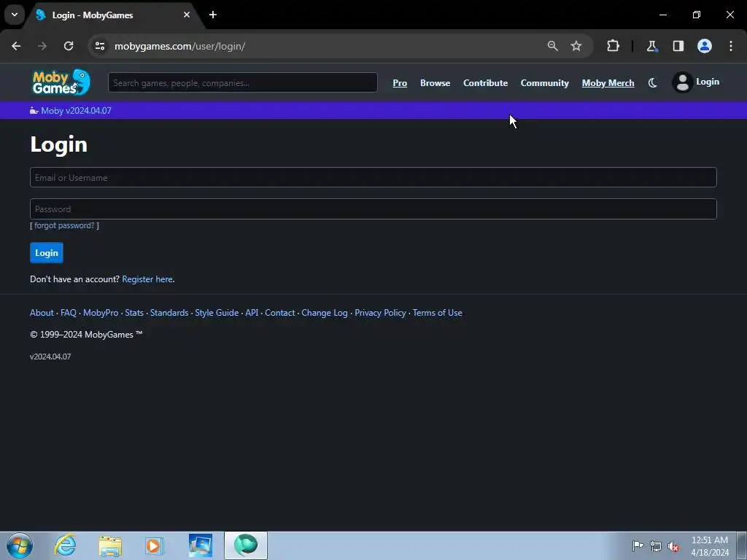Click the muted volume tray icon

click(x=673, y=546)
